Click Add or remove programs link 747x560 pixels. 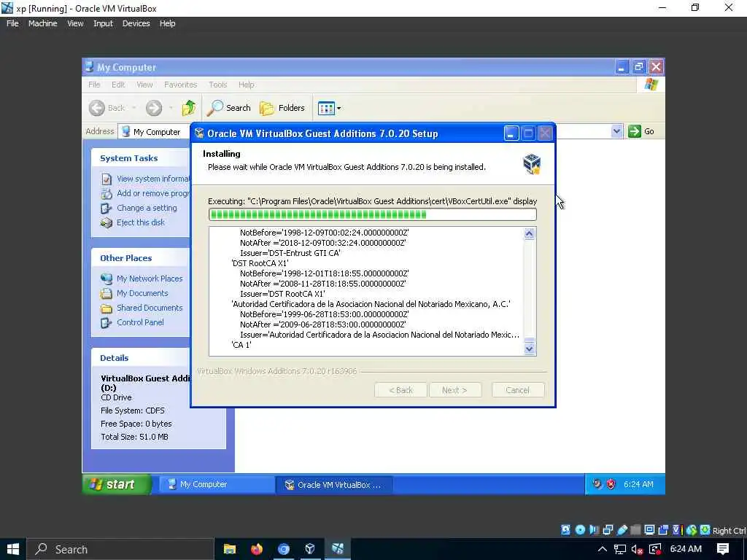coord(153,193)
